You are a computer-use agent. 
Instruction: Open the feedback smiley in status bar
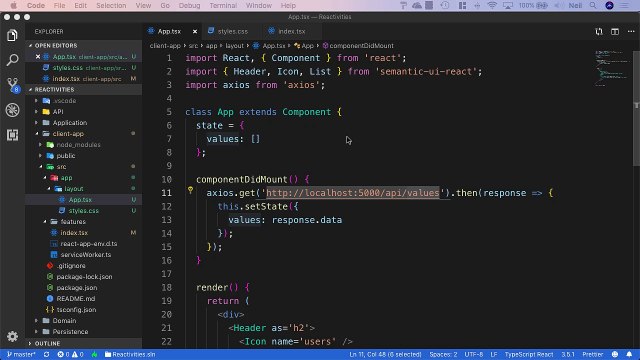pos(615,354)
